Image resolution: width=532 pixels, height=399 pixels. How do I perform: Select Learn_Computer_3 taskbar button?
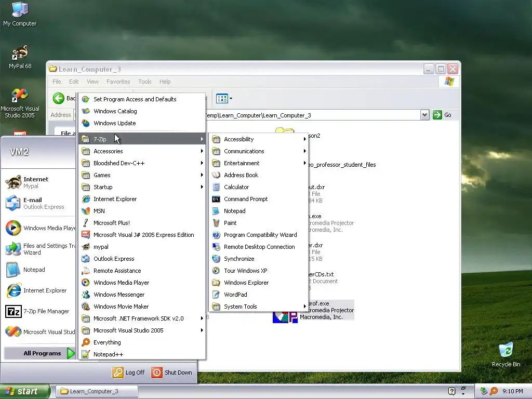pos(97,391)
